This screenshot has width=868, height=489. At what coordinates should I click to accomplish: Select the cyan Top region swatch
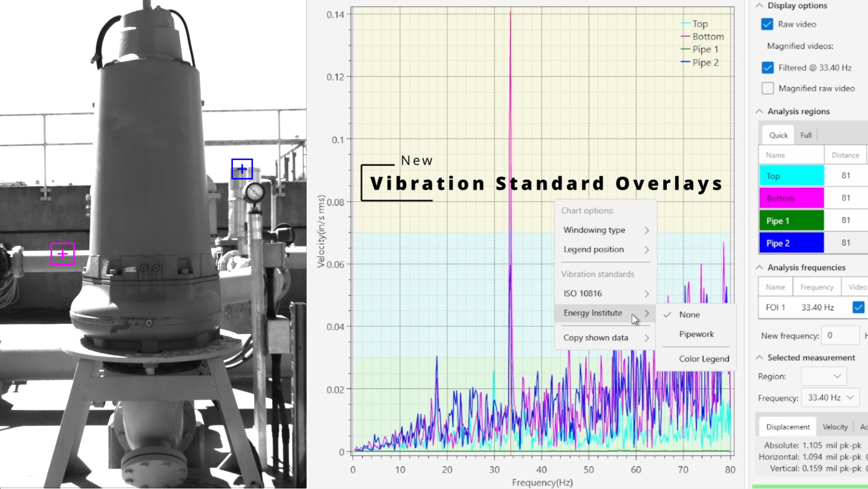[x=791, y=176]
